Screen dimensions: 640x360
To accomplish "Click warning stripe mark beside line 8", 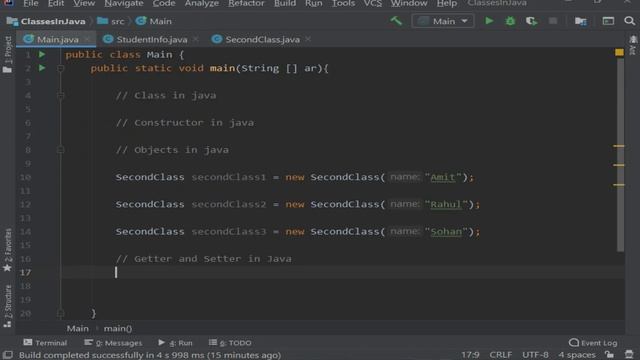I will tap(619, 146).
